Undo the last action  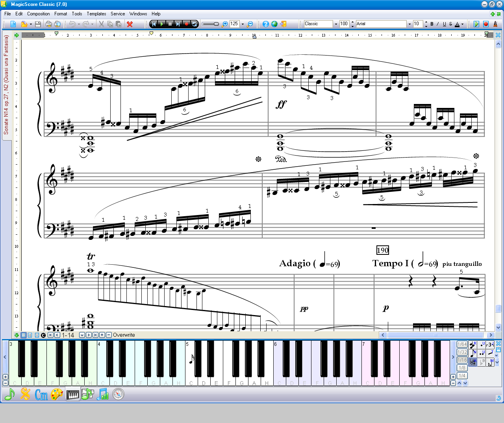click(72, 24)
